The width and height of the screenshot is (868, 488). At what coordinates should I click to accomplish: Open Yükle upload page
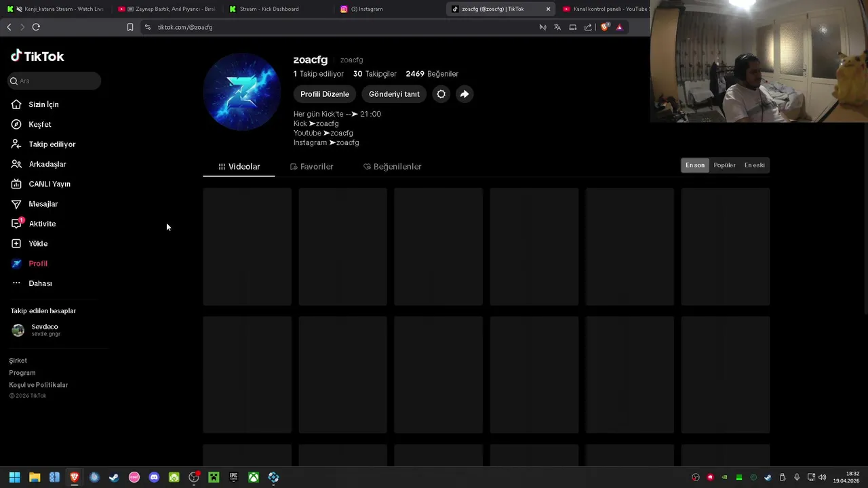click(x=29, y=243)
